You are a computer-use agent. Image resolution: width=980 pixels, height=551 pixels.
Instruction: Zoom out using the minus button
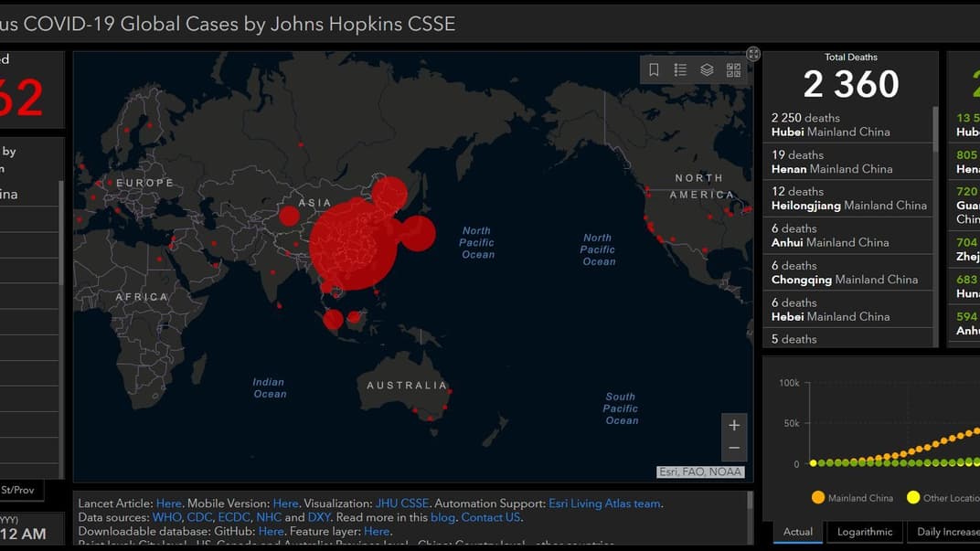(733, 448)
